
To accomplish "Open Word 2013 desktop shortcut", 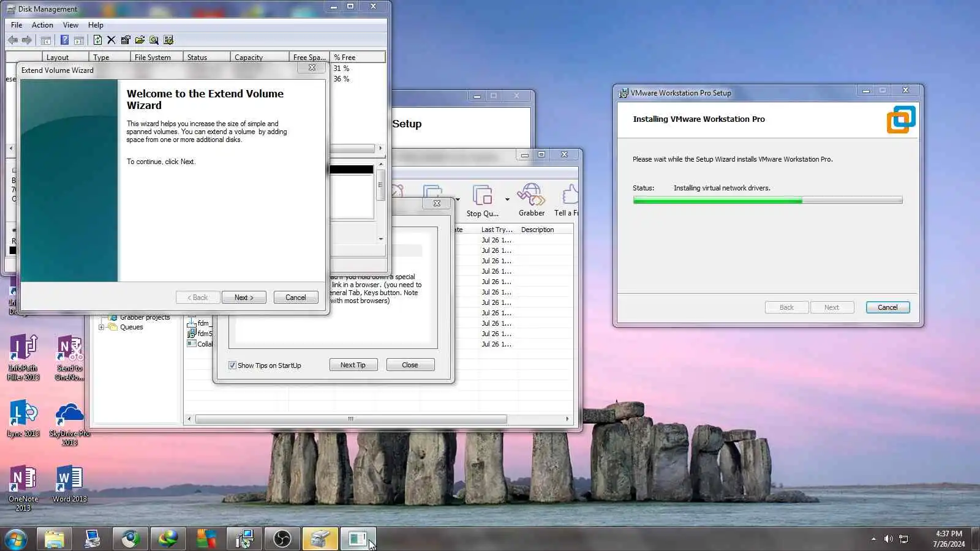I will (69, 484).
